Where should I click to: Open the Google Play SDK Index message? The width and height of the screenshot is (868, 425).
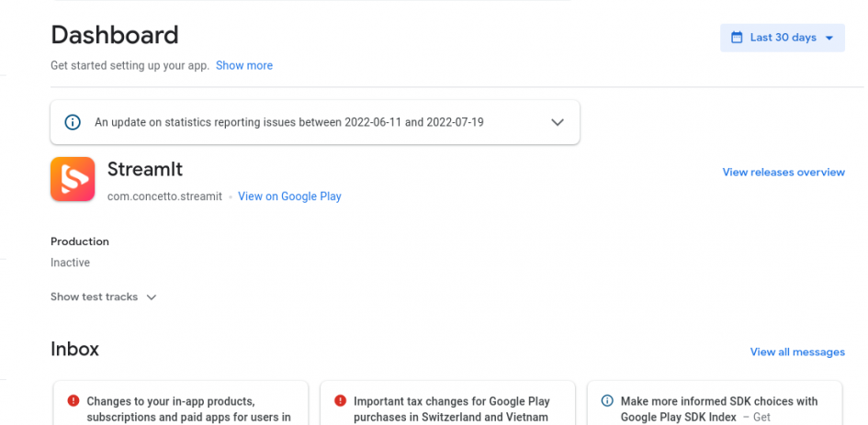[x=718, y=408]
